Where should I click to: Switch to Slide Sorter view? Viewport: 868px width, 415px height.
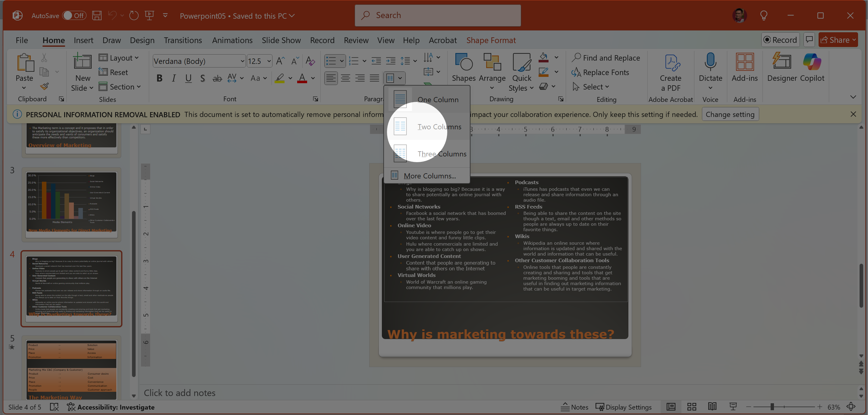point(692,407)
